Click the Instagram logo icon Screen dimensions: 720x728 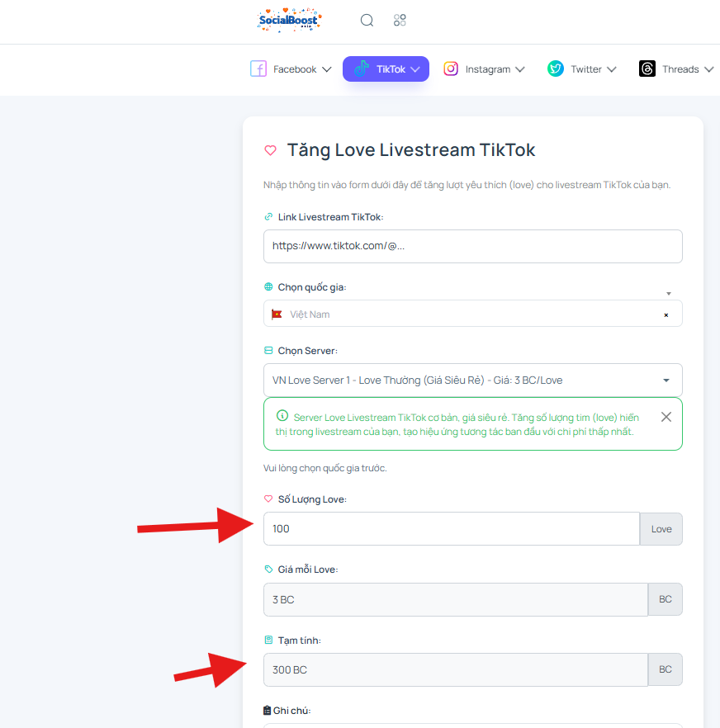[451, 69]
